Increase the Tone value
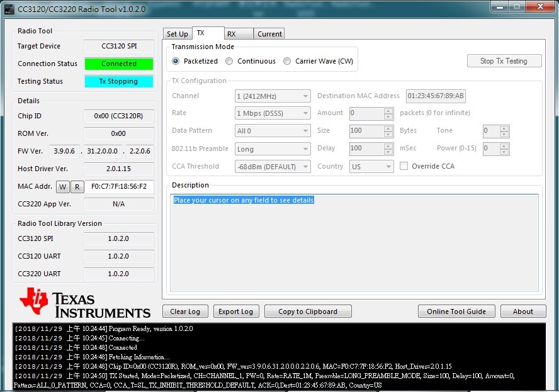The height and width of the screenshot is (392, 559). (504, 128)
